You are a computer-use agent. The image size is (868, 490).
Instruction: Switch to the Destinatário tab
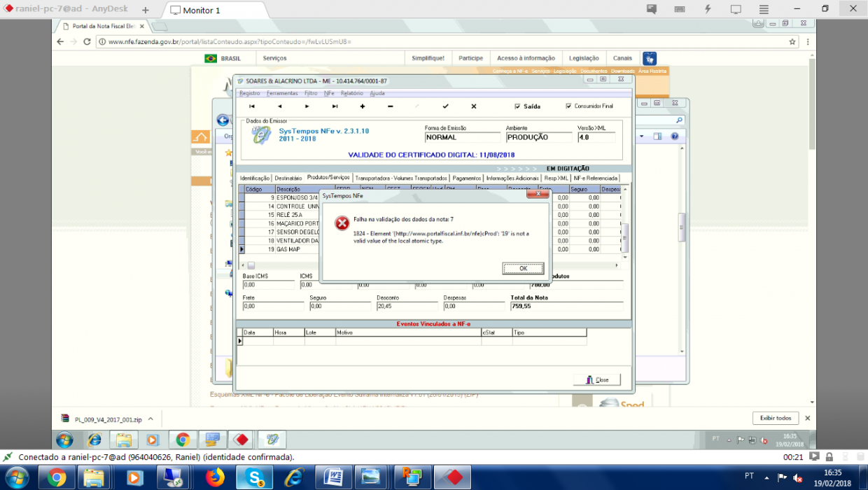288,178
